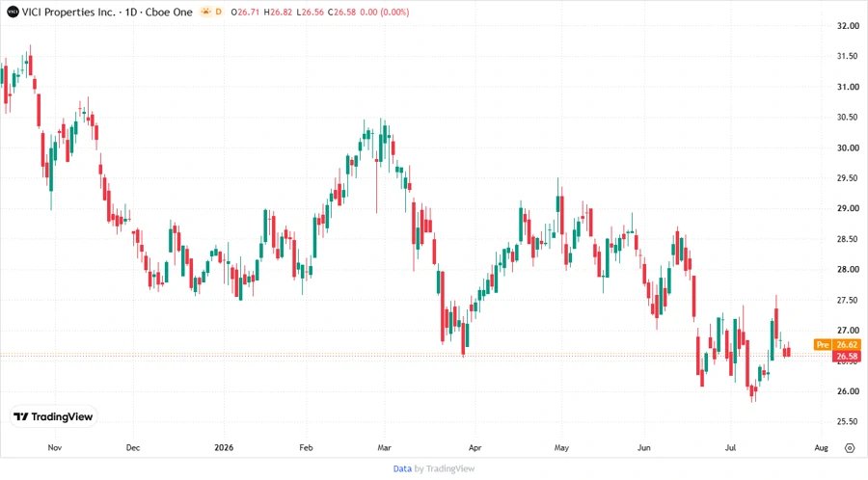
Task: Open the Data link in footer
Action: (402, 469)
